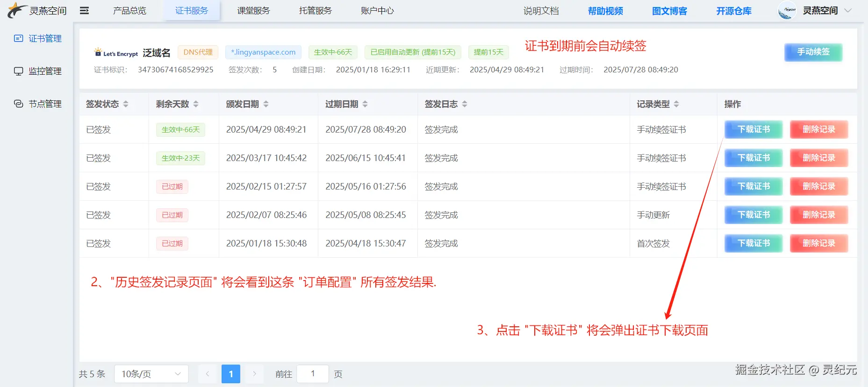This screenshot has width=868, height=387.
Task: Go to next page arrow
Action: (254, 374)
